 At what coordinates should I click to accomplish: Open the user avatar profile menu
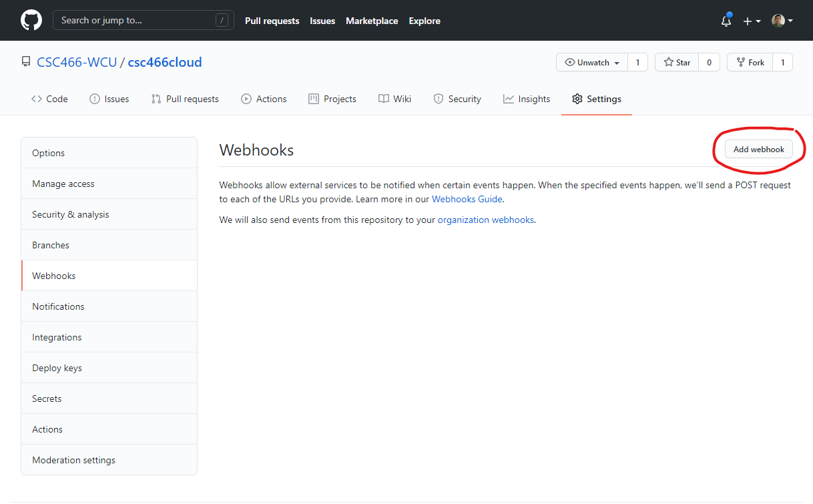click(782, 21)
